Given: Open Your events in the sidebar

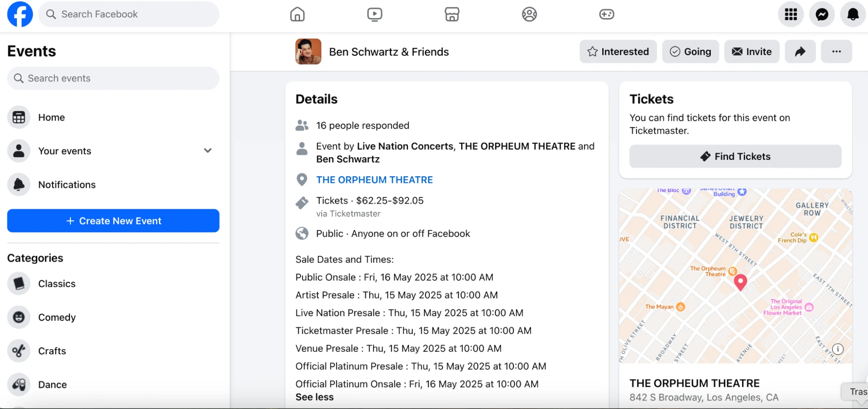Looking at the screenshot, I should point(113,151).
